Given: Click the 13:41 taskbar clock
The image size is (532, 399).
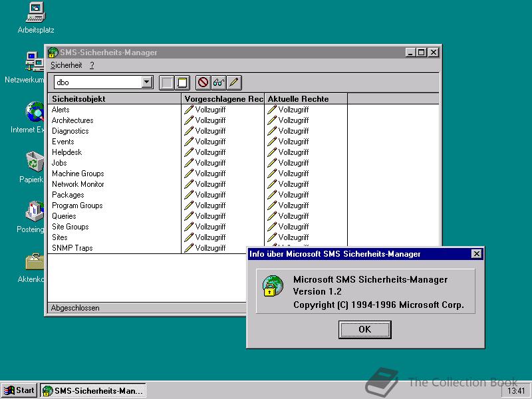Looking at the screenshot, I should (x=516, y=391).
